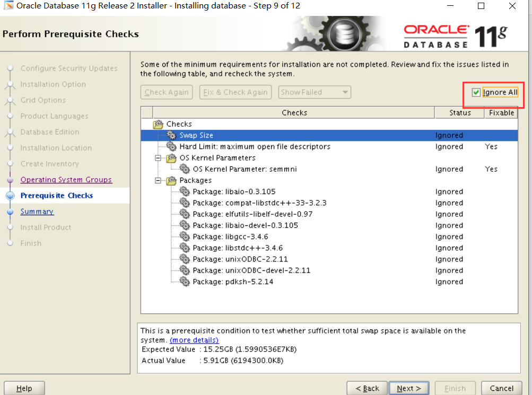The width and height of the screenshot is (532, 395).
Task: Click gear icon for libaio-devel-0.3.105
Action: [x=185, y=225]
